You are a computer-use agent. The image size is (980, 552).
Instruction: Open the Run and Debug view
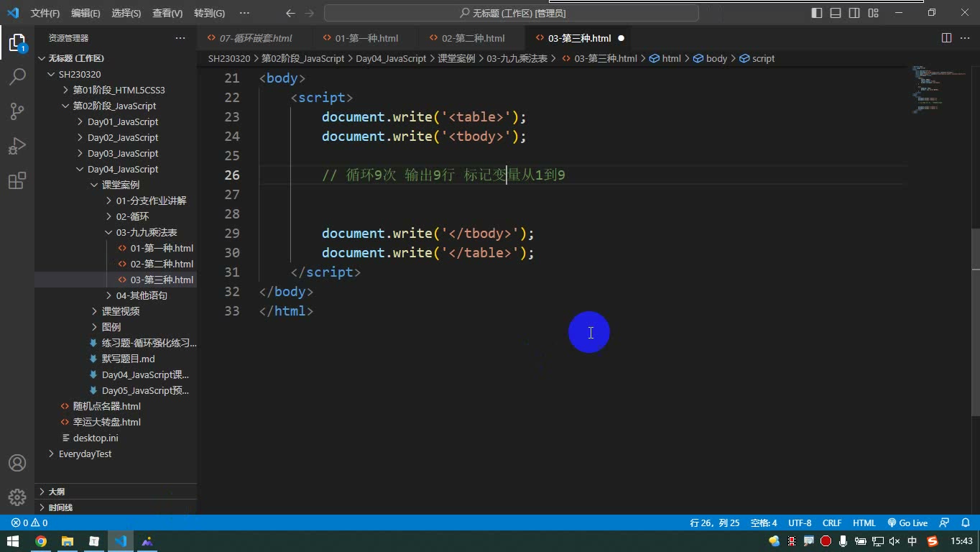coord(17,146)
